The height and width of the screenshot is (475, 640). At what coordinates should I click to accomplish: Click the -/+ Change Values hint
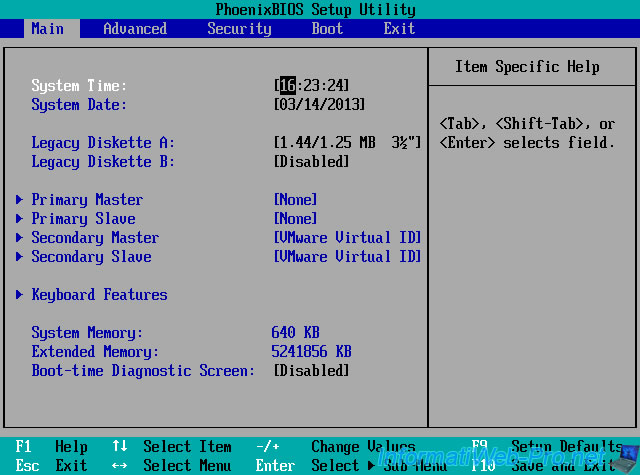click(x=336, y=446)
